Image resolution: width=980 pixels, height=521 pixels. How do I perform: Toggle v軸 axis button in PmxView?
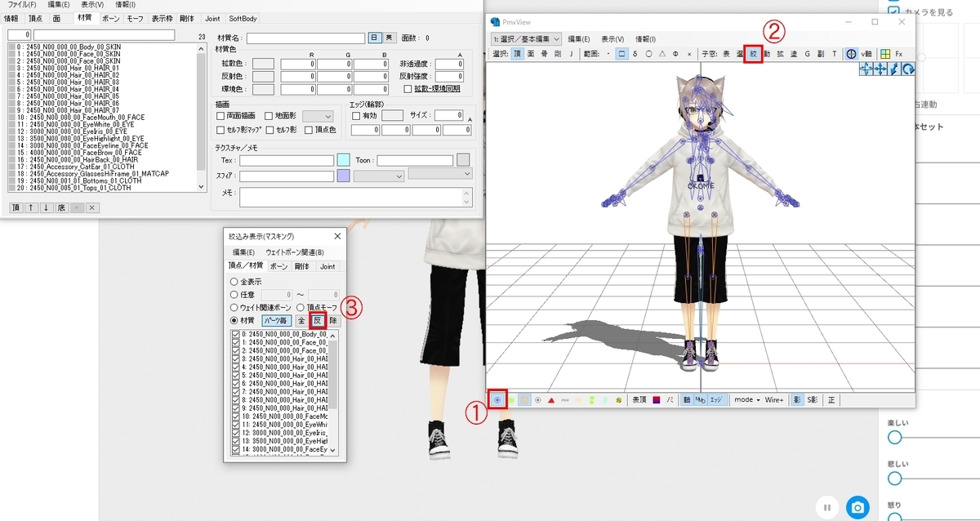pos(866,53)
